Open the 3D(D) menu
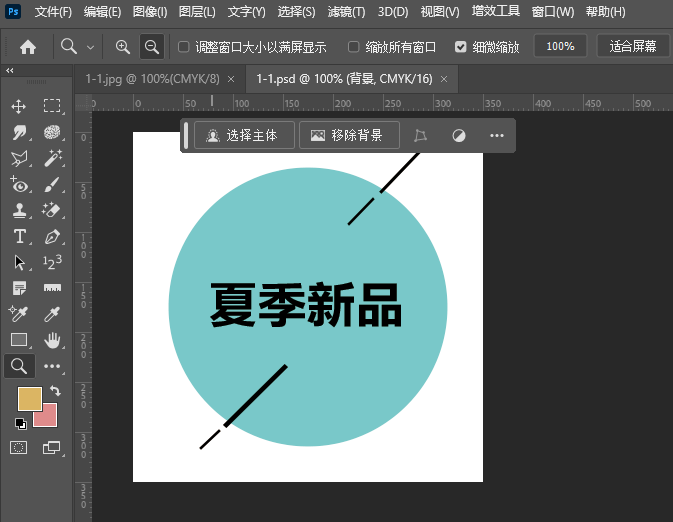Viewport: 673px width, 522px height. [x=393, y=12]
